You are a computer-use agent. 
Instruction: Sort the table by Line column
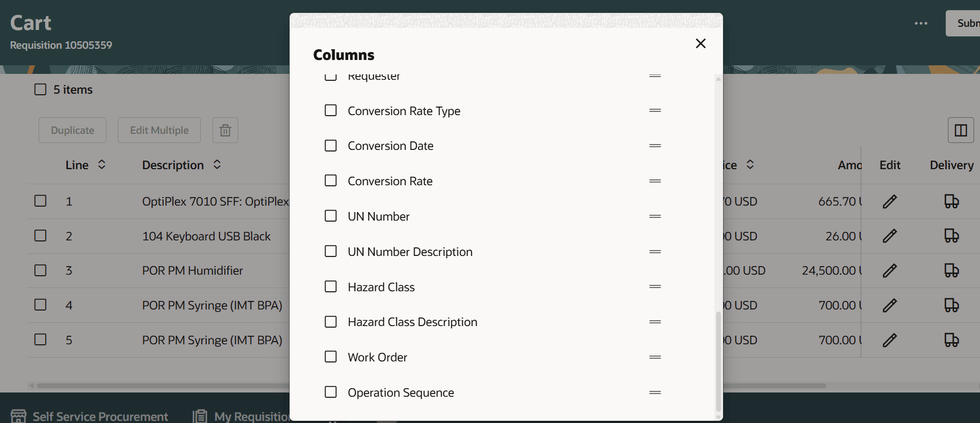(102, 164)
